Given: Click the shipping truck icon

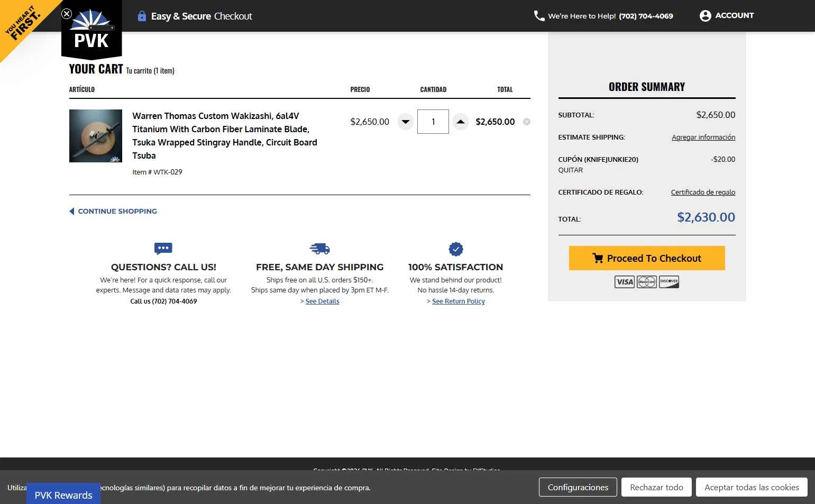Looking at the screenshot, I should click(319, 249).
